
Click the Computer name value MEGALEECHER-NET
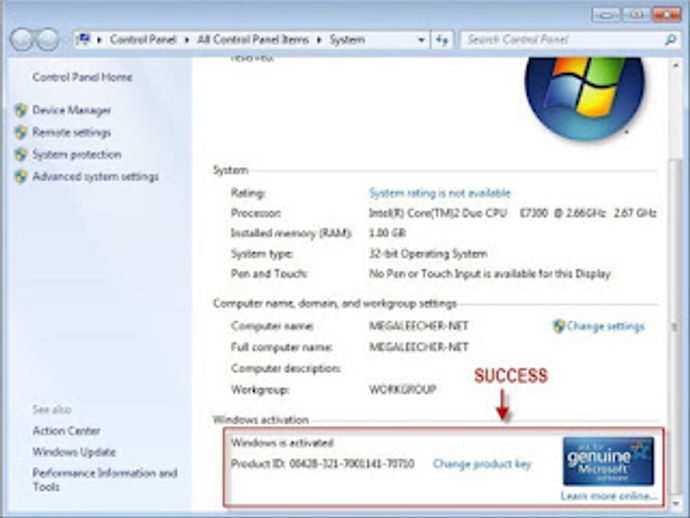click(418, 326)
